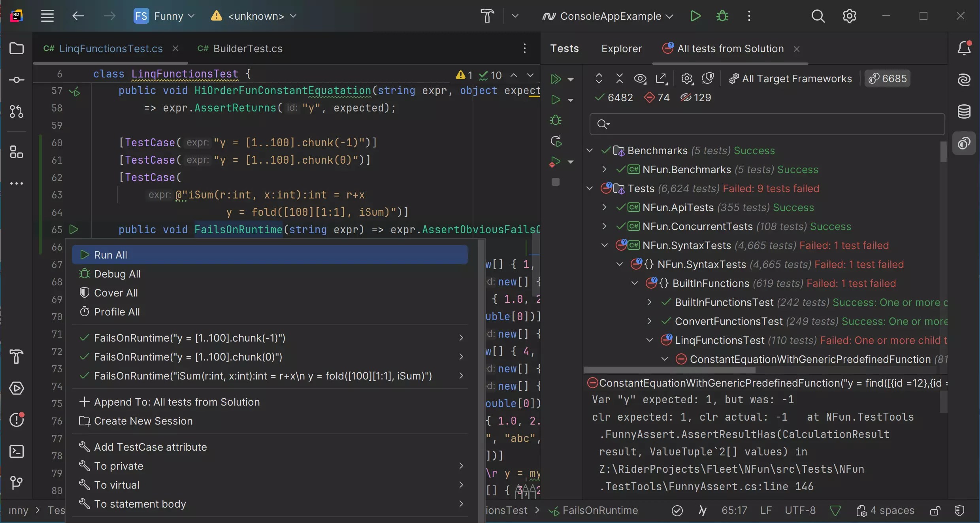Expand the NFun.ApiTests tree node
Screen dimensions: 980x523
click(604, 207)
